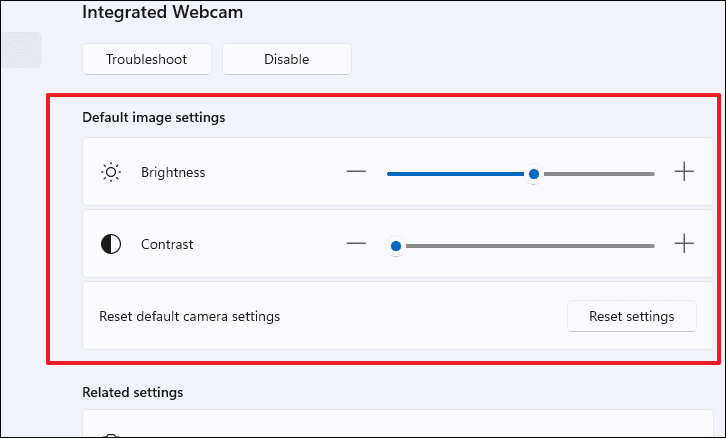Screen dimensions: 726x438
Task: Click the Default image settings heading
Action: [154, 117]
